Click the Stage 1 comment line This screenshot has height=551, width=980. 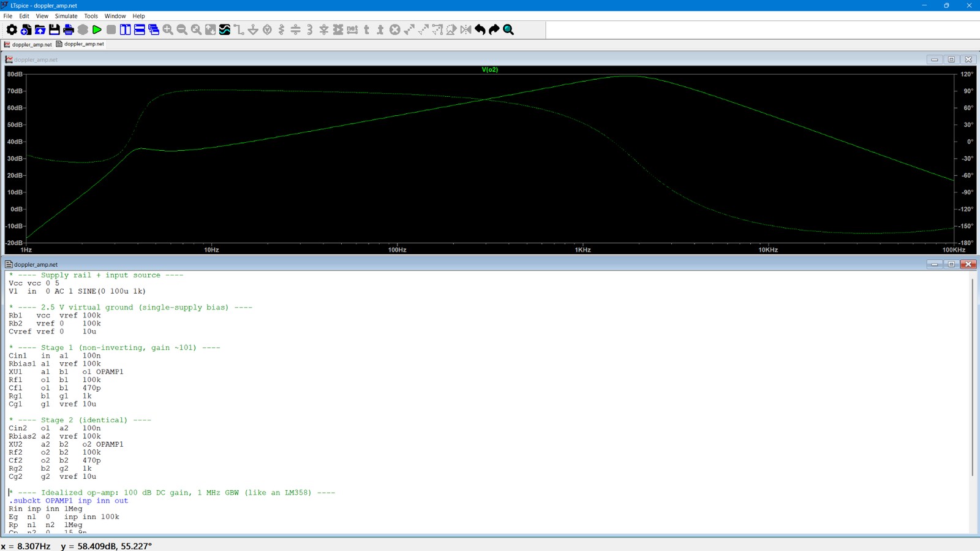pyautogui.click(x=115, y=348)
